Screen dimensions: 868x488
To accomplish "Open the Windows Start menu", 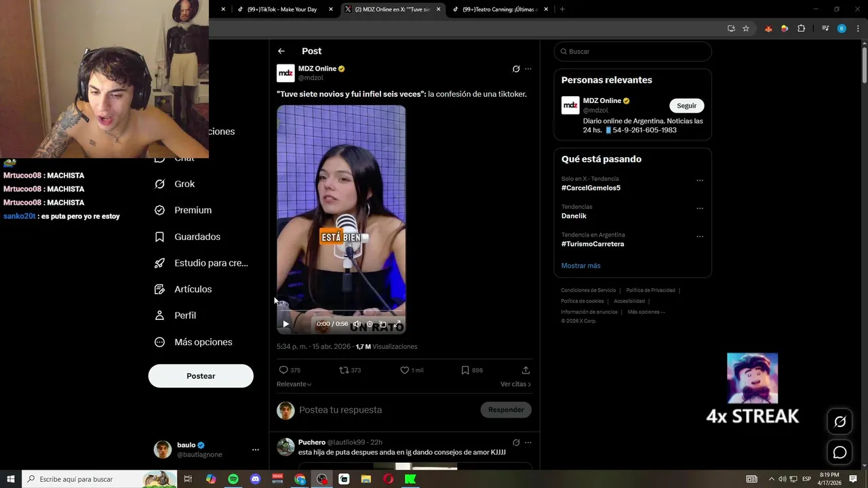I will coord(11,479).
